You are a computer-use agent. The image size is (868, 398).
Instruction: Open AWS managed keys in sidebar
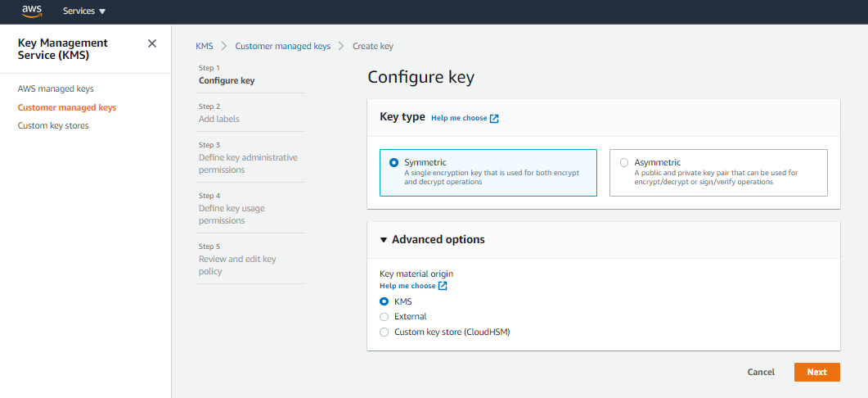pyautogui.click(x=56, y=88)
